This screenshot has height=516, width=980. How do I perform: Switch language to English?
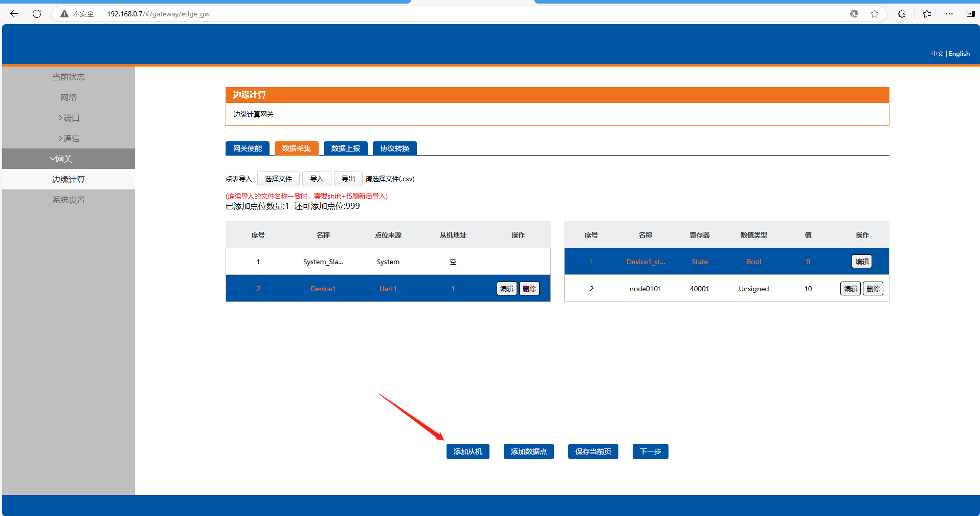[x=959, y=54]
